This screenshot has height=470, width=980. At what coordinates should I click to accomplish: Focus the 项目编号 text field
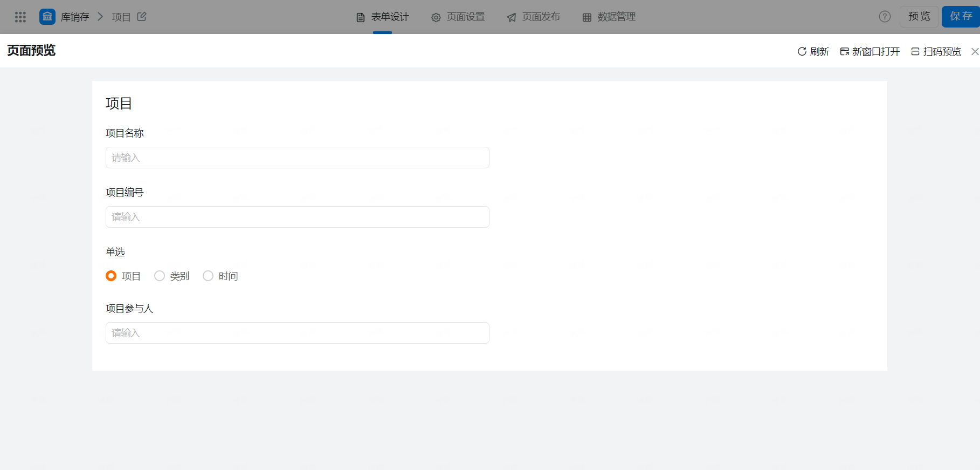point(297,217)
